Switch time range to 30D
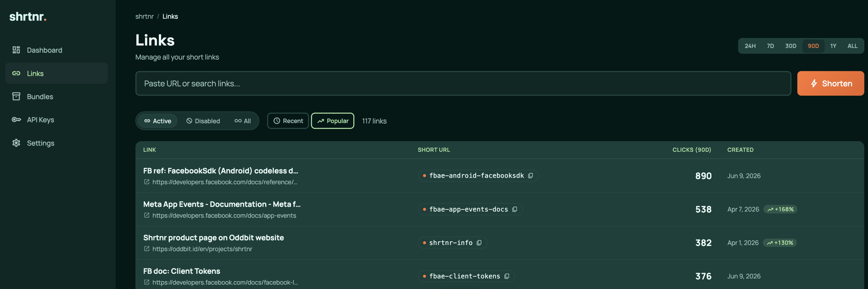 click(x=790, y=46)
